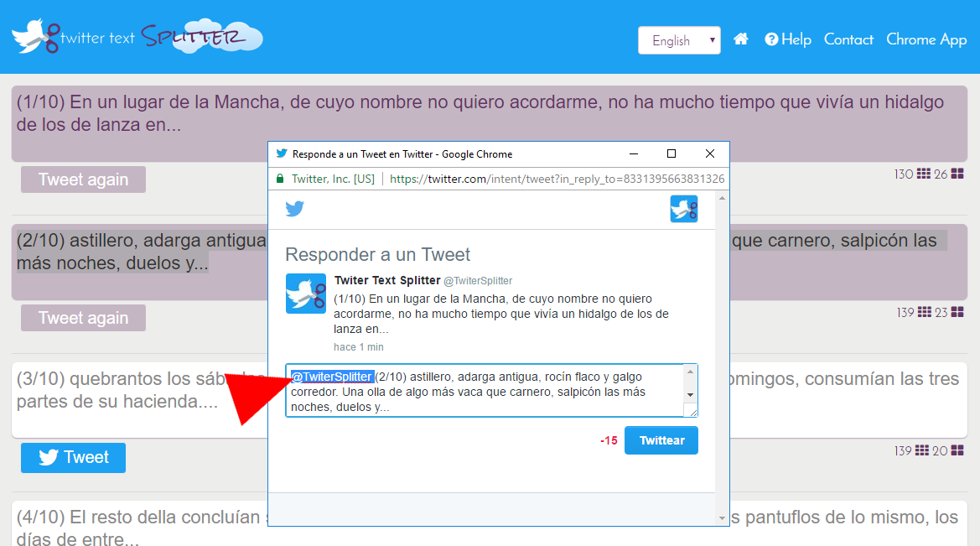The image size is (980, 546).
Task: Click the character grid icon in tweet 2/10 row
Action: pos(924,312)
